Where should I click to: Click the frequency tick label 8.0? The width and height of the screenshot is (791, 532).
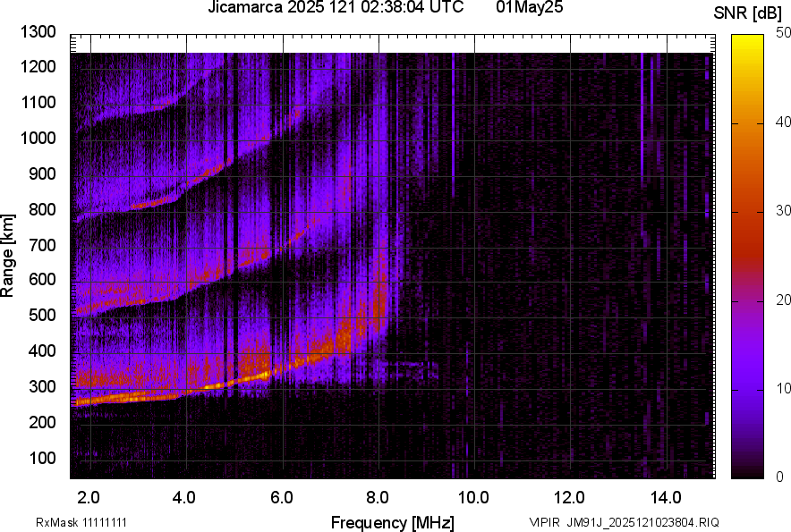[x=377, y=498]
